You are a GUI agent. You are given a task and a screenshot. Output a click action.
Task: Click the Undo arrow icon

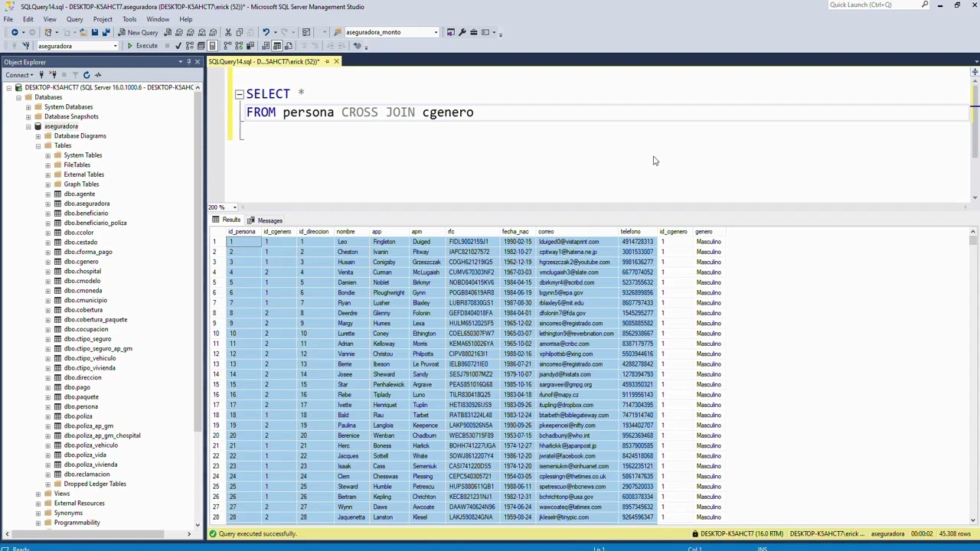click(x=266, y=32)
